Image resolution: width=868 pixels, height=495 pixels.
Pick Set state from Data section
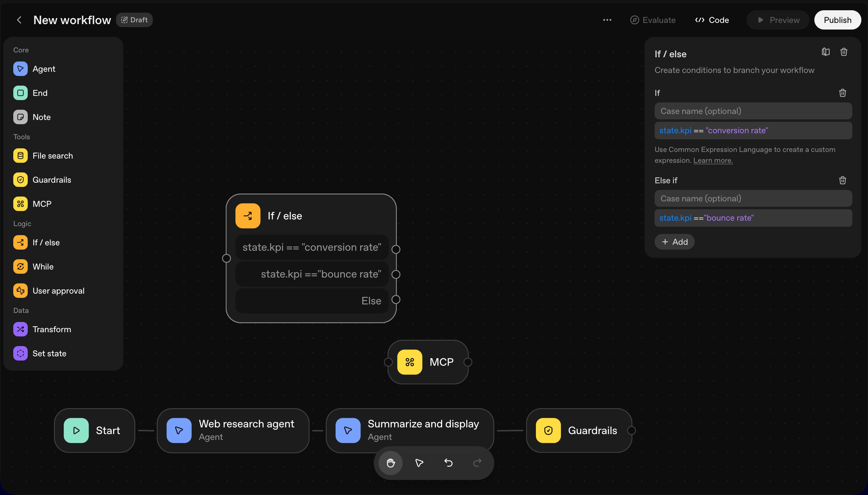coord(49,353)
